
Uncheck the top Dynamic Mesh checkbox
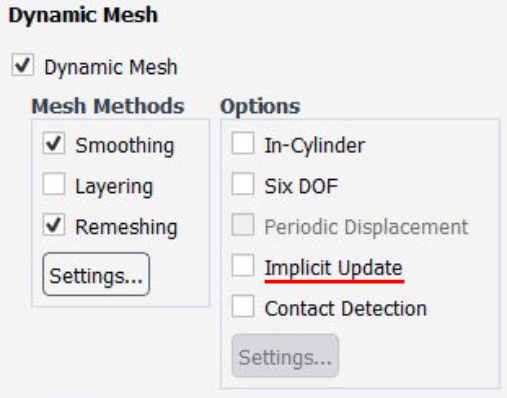pos(23,65)
